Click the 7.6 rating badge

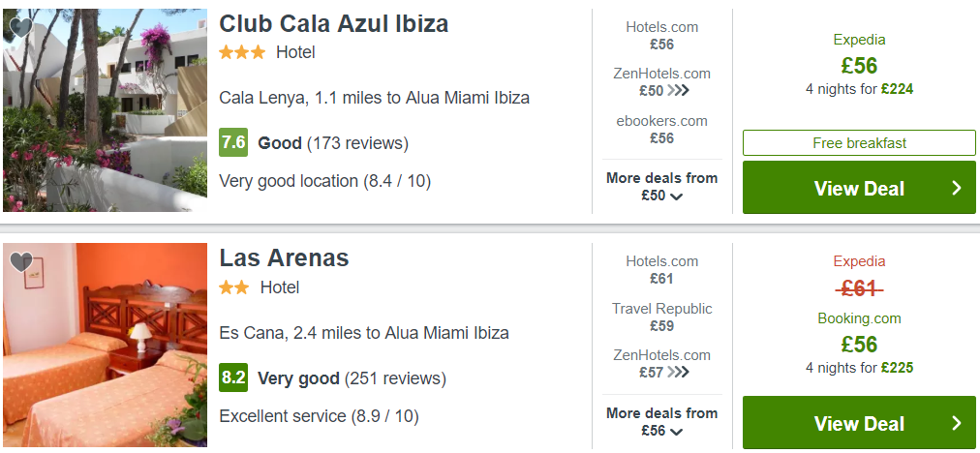233,142
